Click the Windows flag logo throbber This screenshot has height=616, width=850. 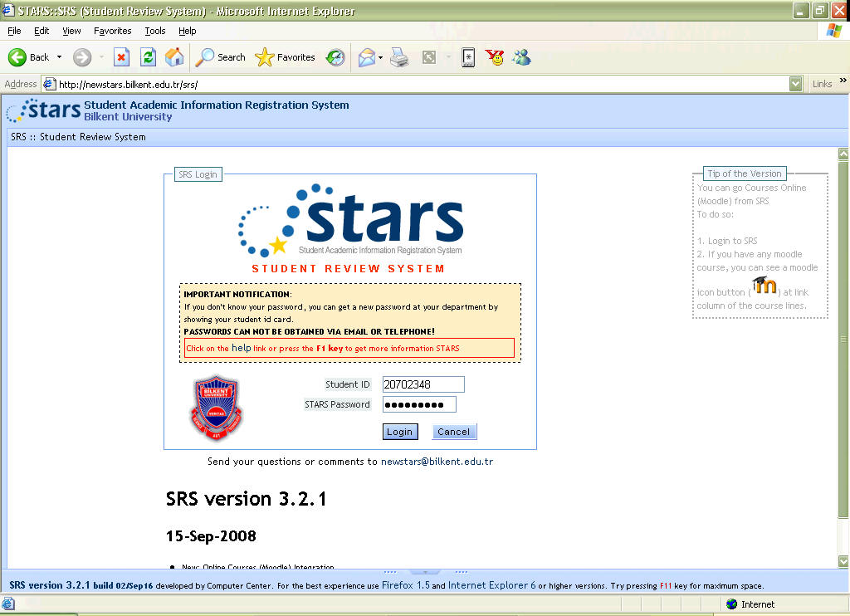[x=834, y=31]
